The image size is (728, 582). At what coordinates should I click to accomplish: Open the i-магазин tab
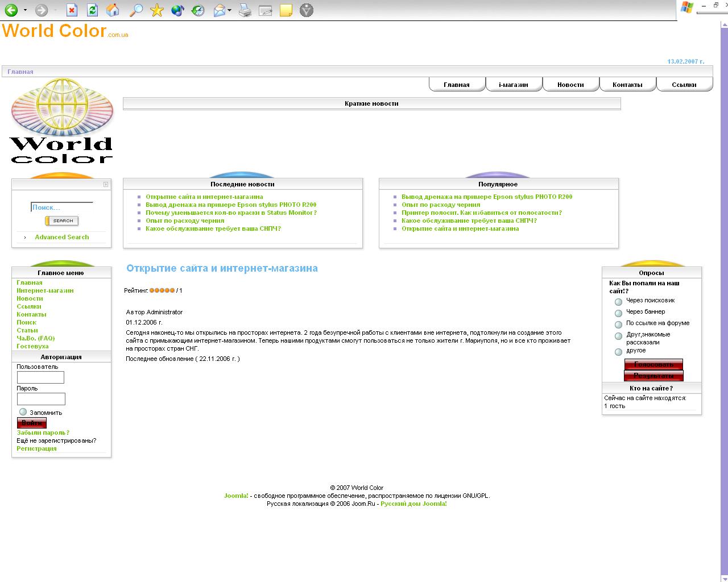[x=514, y=84]
